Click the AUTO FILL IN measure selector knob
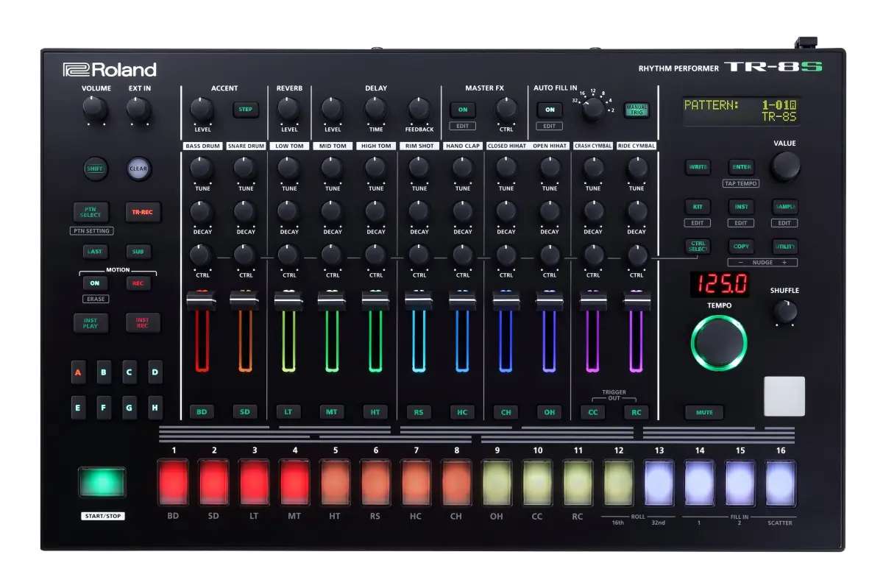883x588 pixels. [592, 110]
